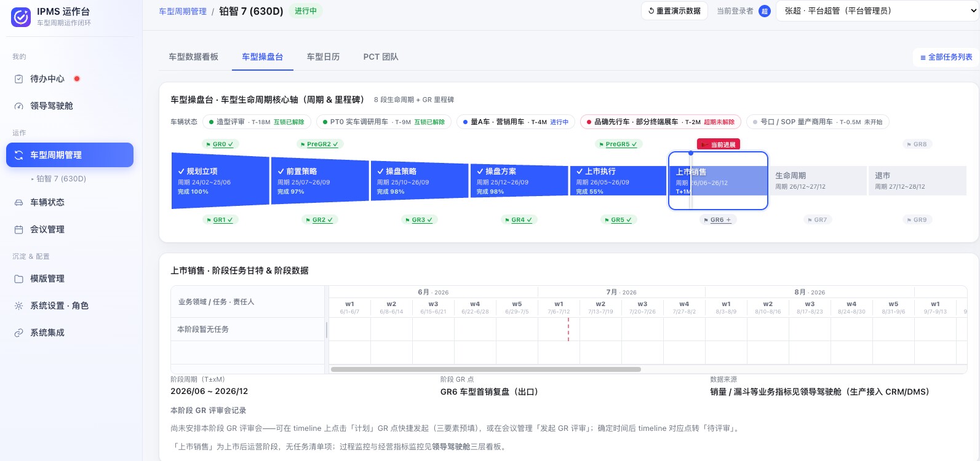Click 车辆状态 car icon
Viewport: 980px width, 461px height.
18,202
